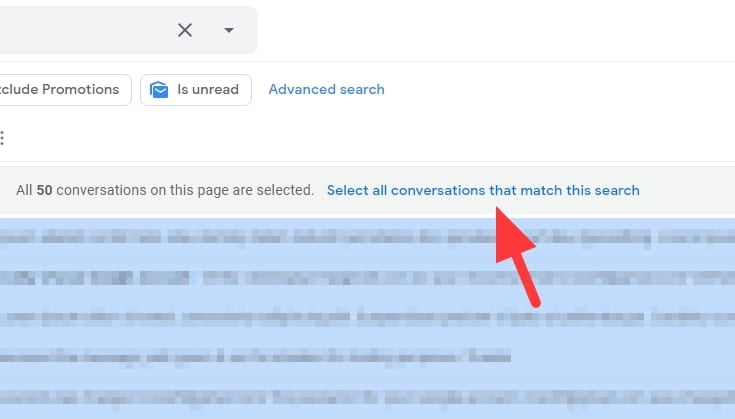The height and width of the screenshot is (419, 735).
Task: Click the bold 50 count in the banner
Action: pyautogui.click(x=45, y=190)
